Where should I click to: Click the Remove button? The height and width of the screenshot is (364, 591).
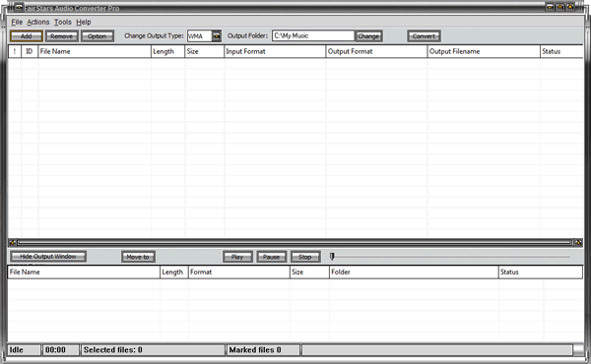click(62, 36)
